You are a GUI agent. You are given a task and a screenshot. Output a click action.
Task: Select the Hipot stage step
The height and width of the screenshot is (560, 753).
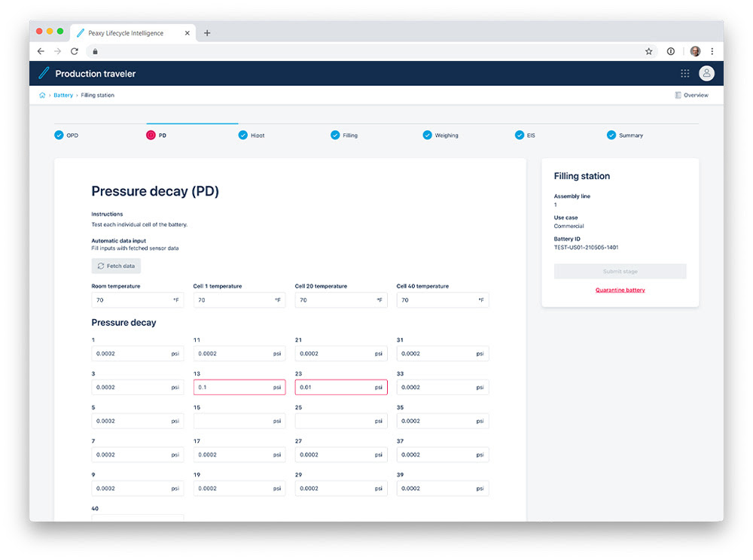click(x=252, y=135)
